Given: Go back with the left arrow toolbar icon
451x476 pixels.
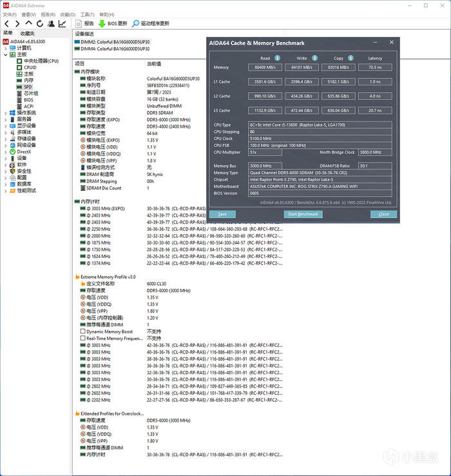Looking at the screenshot, I should [x=6, y=23].
